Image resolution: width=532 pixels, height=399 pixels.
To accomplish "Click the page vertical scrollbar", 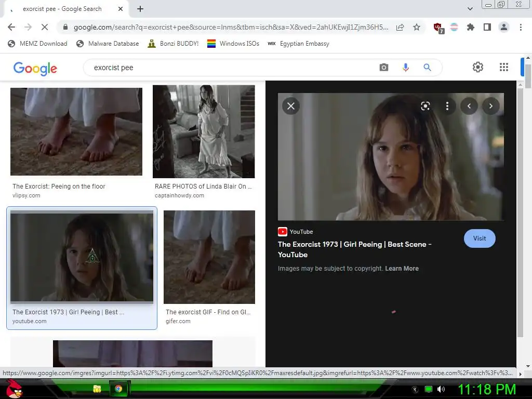I will (x=528, y=76).
